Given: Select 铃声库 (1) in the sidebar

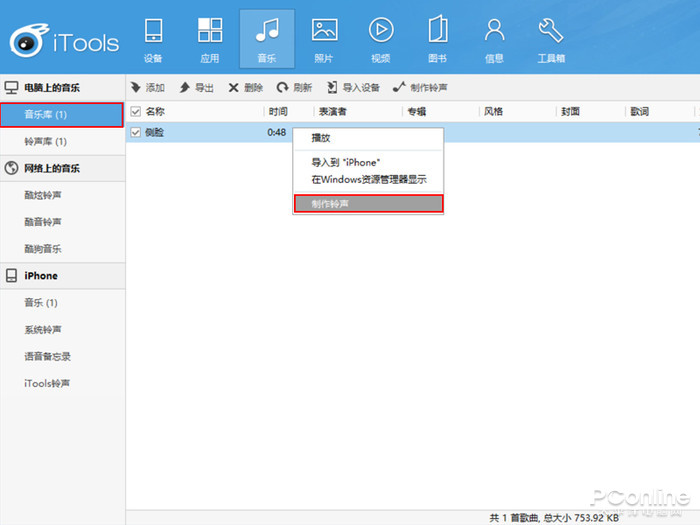Looking at the screenshot, I should (x=62, y=142).
